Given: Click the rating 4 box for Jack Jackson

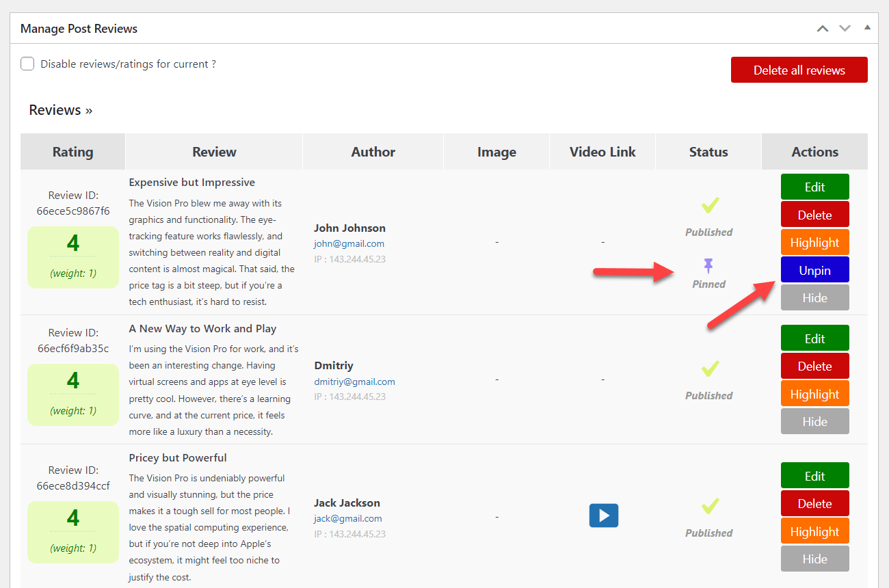Looking at the screenshot, I should point(73,532).
